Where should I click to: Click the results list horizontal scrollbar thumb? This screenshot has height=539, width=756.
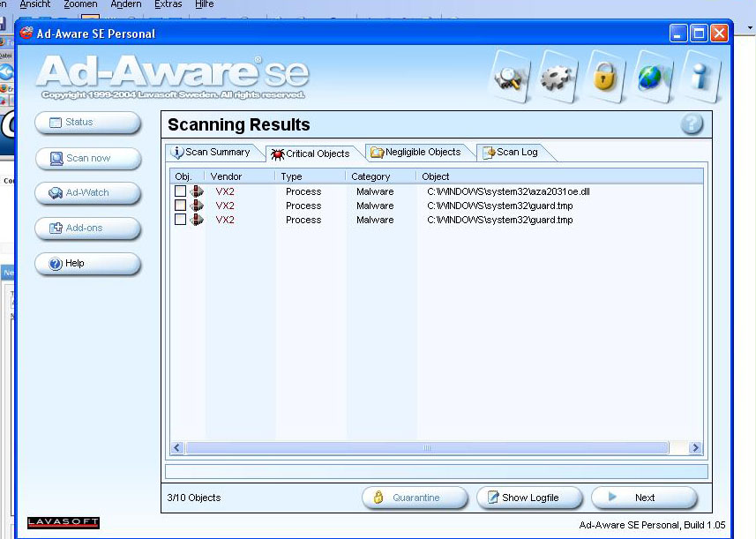tap(427, 448)
